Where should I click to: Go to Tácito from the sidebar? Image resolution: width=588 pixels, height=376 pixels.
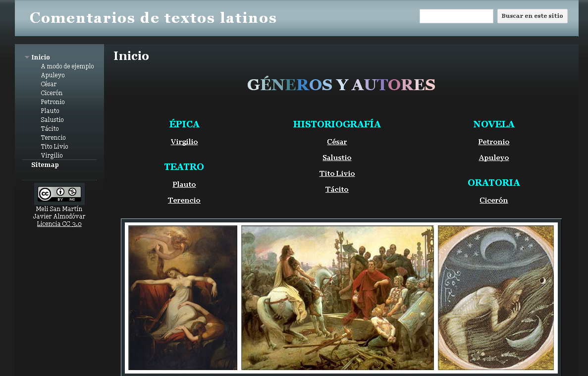pyautogui.click(x=50, y=129)
